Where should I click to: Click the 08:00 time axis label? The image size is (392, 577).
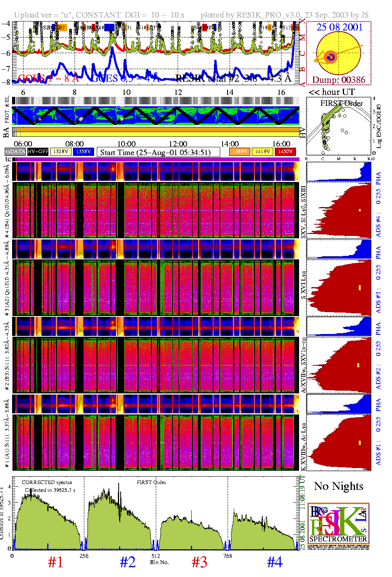point(75,144)
